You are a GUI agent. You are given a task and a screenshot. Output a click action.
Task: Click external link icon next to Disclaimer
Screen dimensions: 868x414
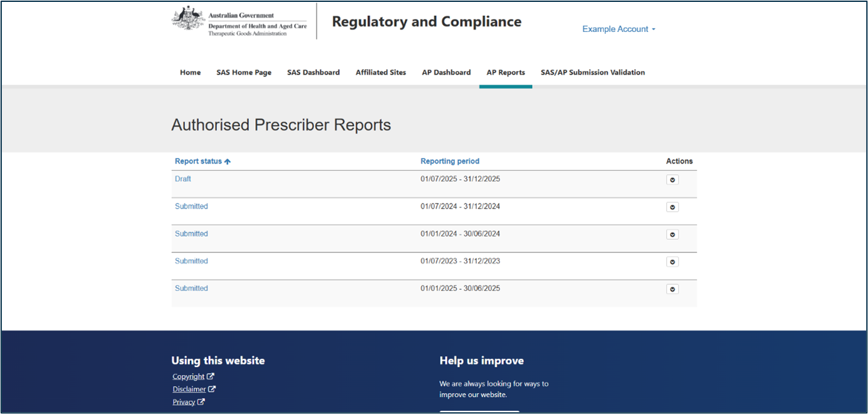coord(212,389)
